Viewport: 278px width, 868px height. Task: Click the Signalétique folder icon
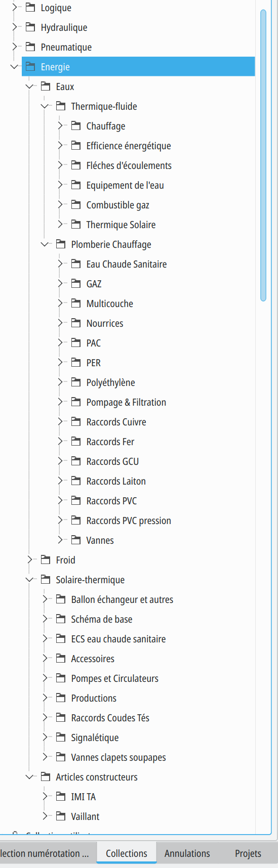(x=61, y=737)
